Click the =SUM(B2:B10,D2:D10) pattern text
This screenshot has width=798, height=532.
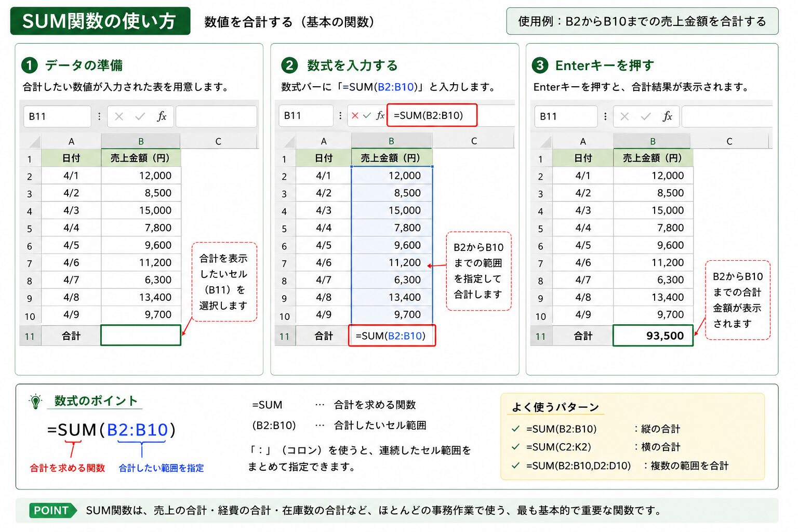pyautogui.click(x=578, y=465)
